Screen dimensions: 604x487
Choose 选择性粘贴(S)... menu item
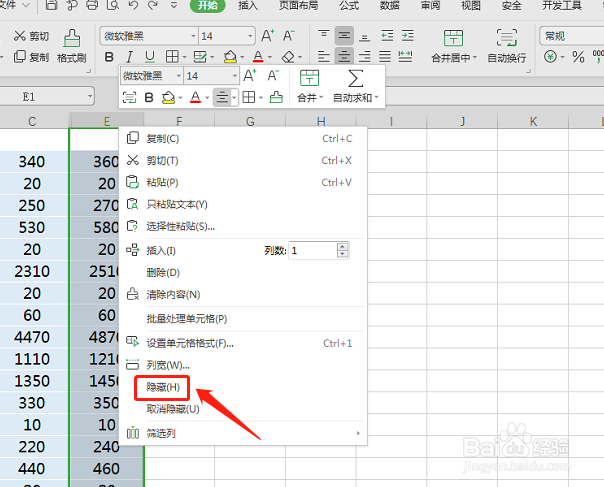(x=243, y=226)
